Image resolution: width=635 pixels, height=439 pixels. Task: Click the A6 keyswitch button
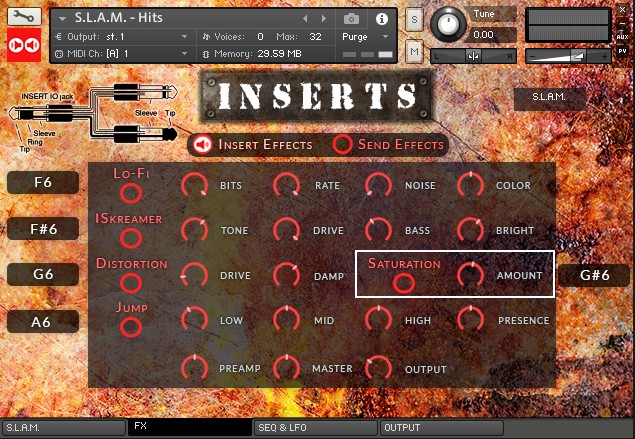[x=43, y=322]
